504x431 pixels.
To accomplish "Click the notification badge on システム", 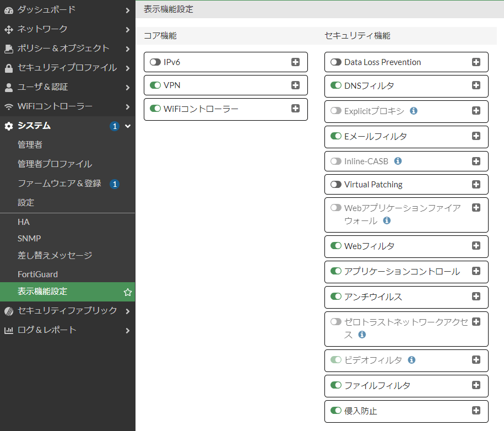I will coord(113,126).
